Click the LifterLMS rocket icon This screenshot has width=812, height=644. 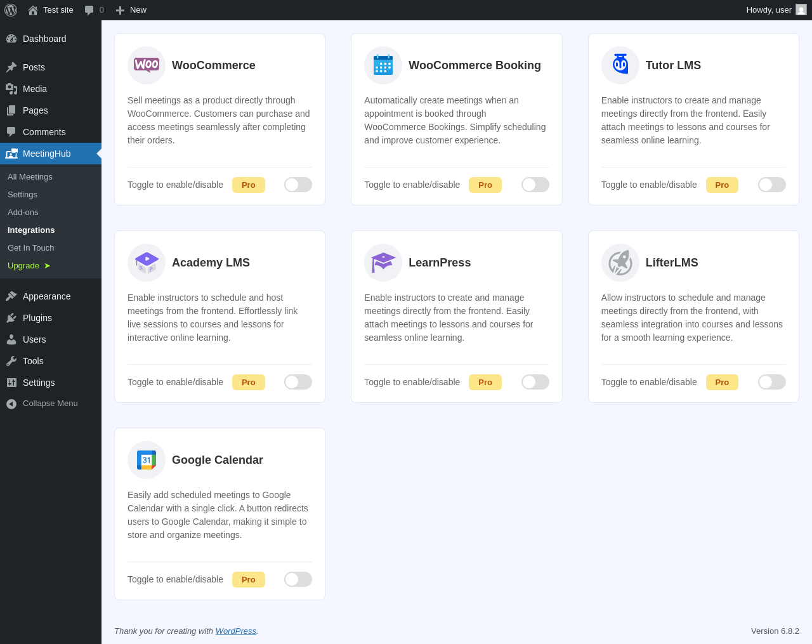(620, 263)
